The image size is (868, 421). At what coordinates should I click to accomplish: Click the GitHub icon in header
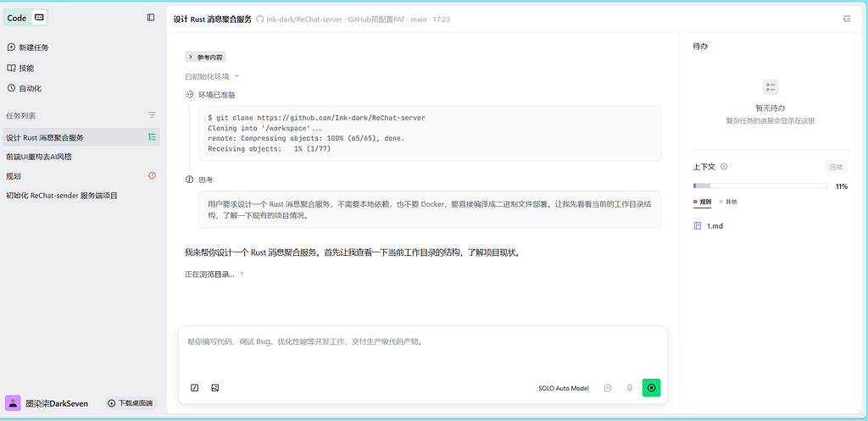pyautogui.click(x=259, y=19)
